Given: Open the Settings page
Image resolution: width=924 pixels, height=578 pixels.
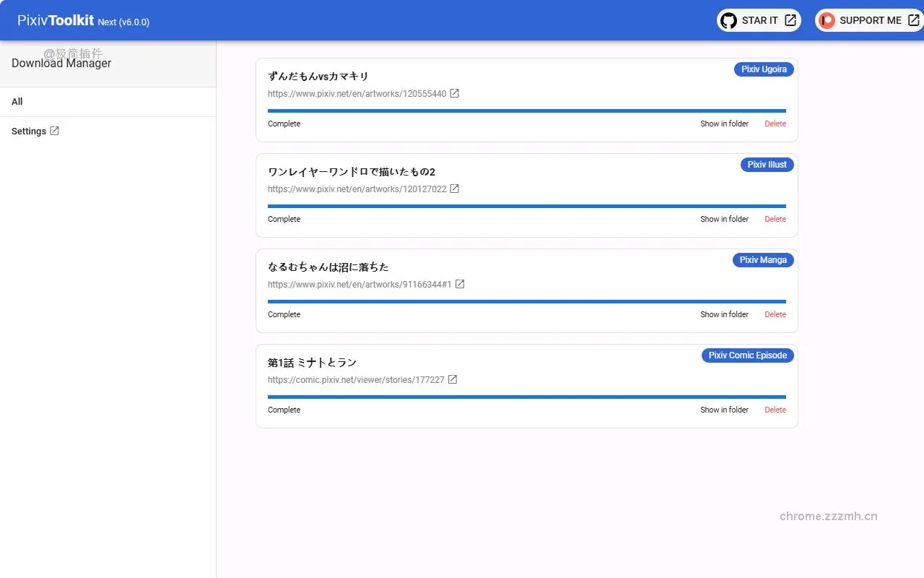Looking at the screenshot, I should tap(29, 131).
